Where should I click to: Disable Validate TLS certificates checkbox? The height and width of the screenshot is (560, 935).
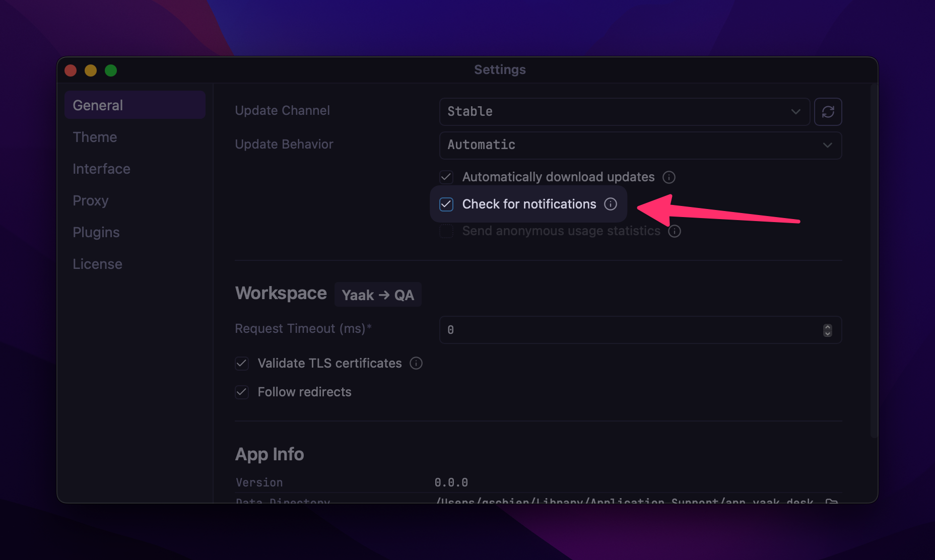pos(242,364)
